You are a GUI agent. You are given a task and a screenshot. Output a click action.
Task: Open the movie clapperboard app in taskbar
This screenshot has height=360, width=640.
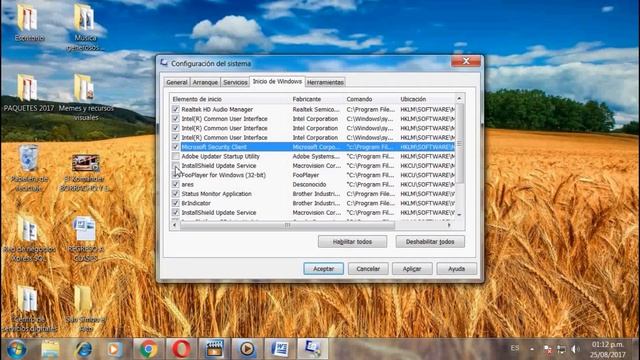click(x=214, y=349)
